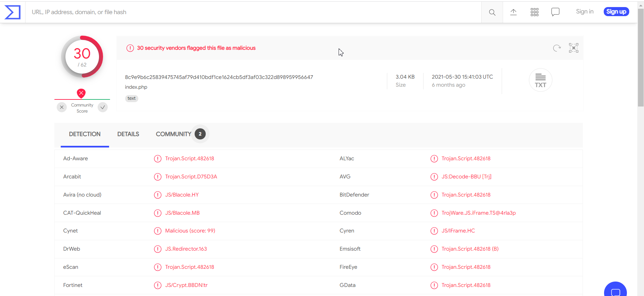
Task: Click Malicious (score: 99) result
Action: point(190,231)
